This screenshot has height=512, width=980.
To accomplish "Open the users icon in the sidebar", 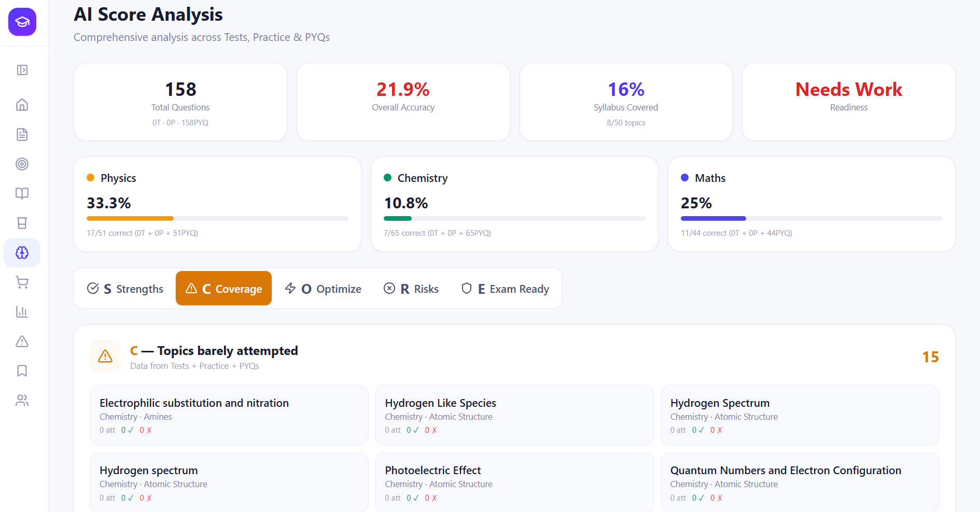I will (x=22, y=401).
